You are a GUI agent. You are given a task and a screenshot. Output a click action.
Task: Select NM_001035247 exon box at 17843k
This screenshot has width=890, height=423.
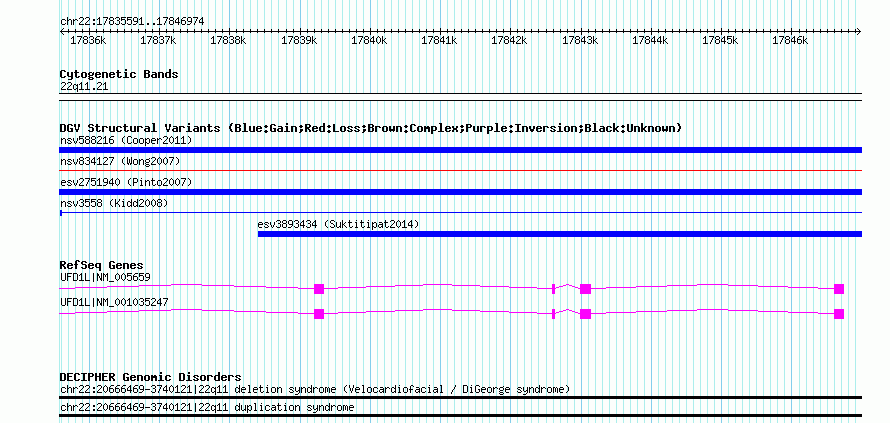point(586,314)
